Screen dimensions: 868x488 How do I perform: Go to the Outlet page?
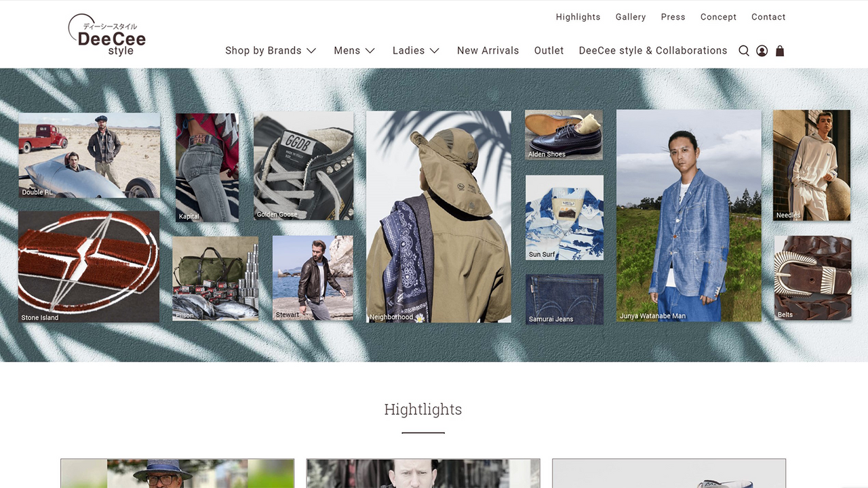(549, 51)
